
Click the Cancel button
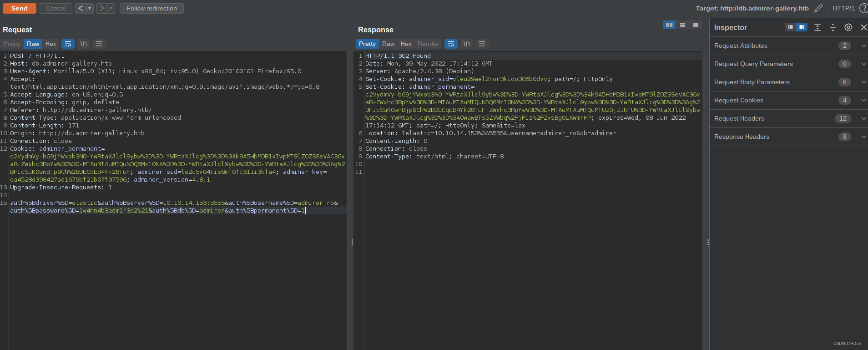[56, 8]
